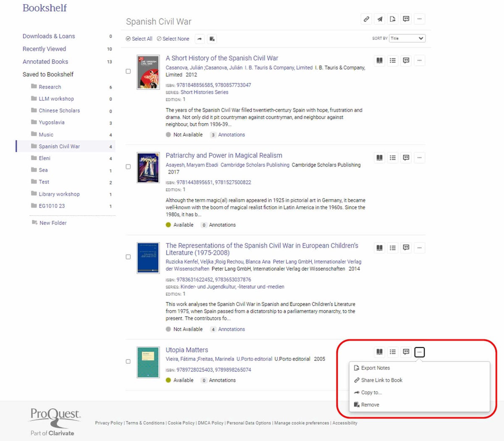
Task: Click the export document icon next to the send icon
Action: point(393,18)
